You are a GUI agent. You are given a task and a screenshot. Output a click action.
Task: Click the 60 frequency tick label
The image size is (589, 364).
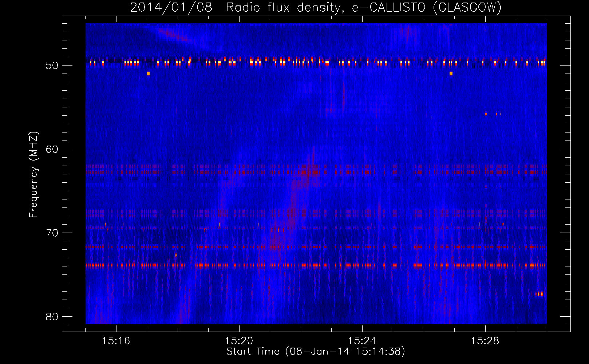point(52,150)
